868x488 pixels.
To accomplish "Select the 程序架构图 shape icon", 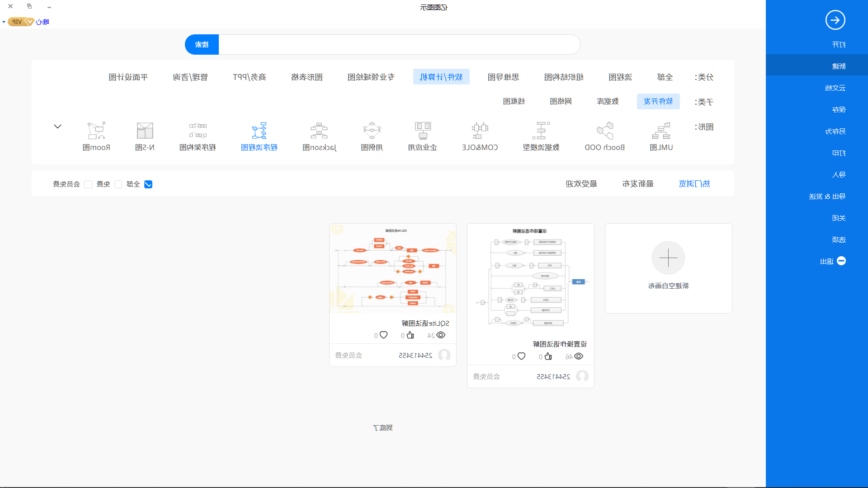I will pyautogui.click(x=198, y=131).
